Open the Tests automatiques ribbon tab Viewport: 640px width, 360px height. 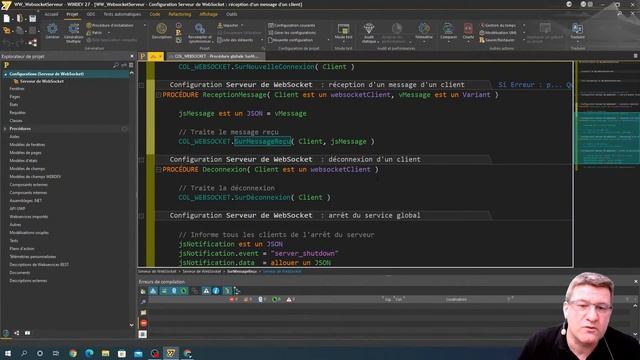click(x=122, y=14)
